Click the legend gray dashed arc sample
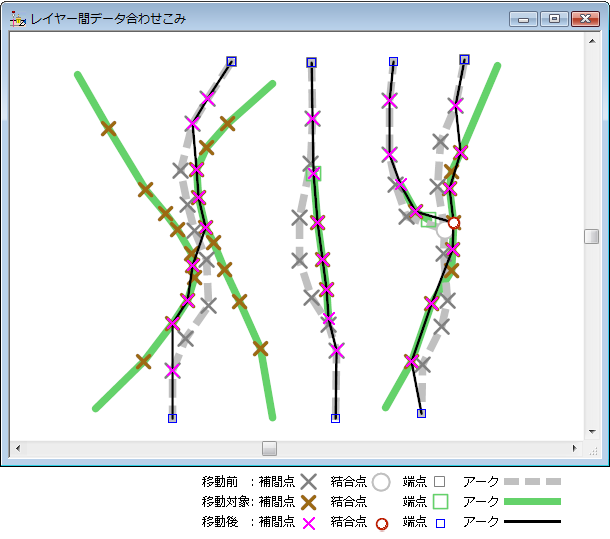610x539 pixels. tap(532, 482)
